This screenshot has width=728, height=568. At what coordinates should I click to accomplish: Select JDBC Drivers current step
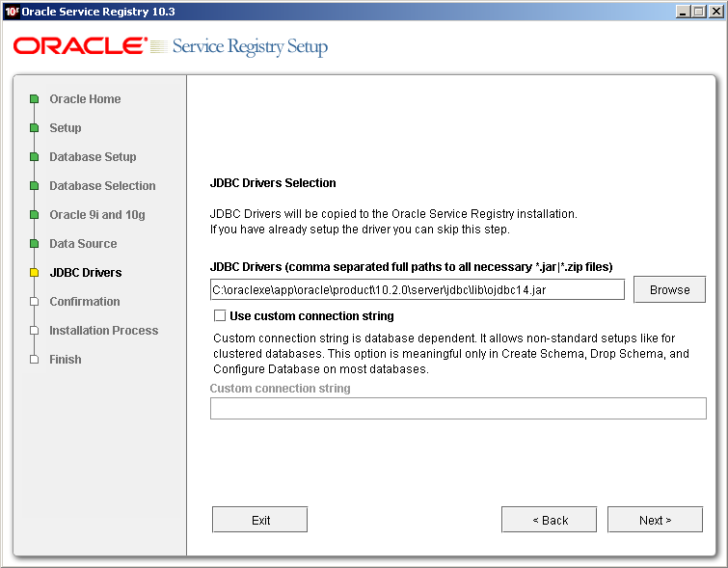[86, 273]
